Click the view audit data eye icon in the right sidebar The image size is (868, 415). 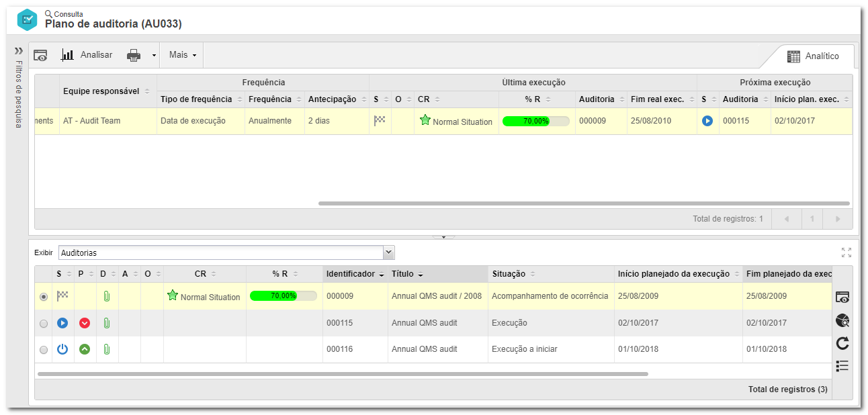pos(842,297)
